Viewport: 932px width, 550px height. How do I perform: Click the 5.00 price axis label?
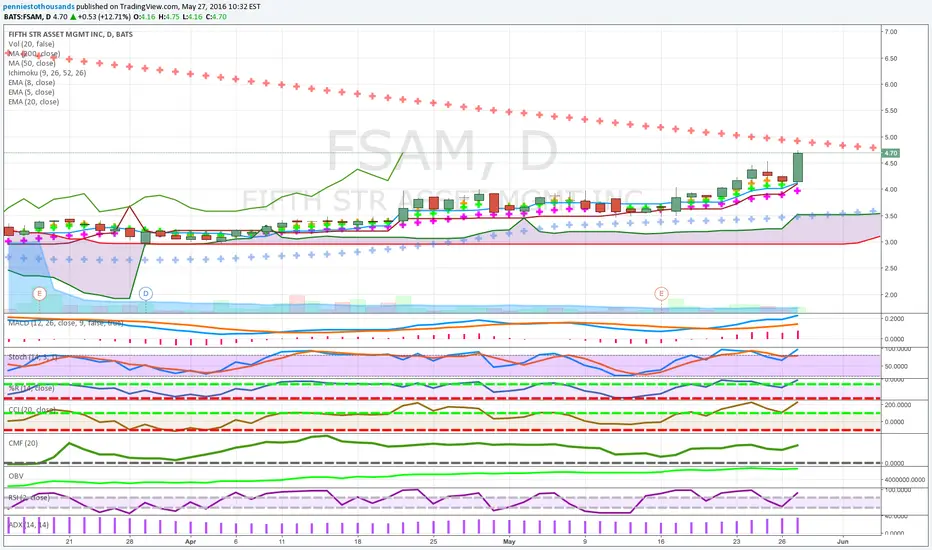[x=890, y=137]
